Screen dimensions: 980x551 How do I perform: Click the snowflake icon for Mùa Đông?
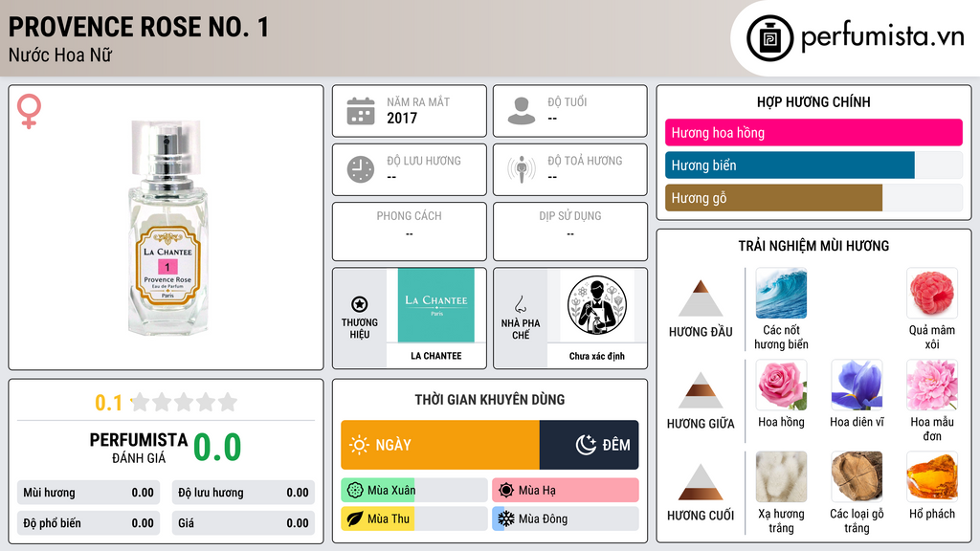[506, 518]
